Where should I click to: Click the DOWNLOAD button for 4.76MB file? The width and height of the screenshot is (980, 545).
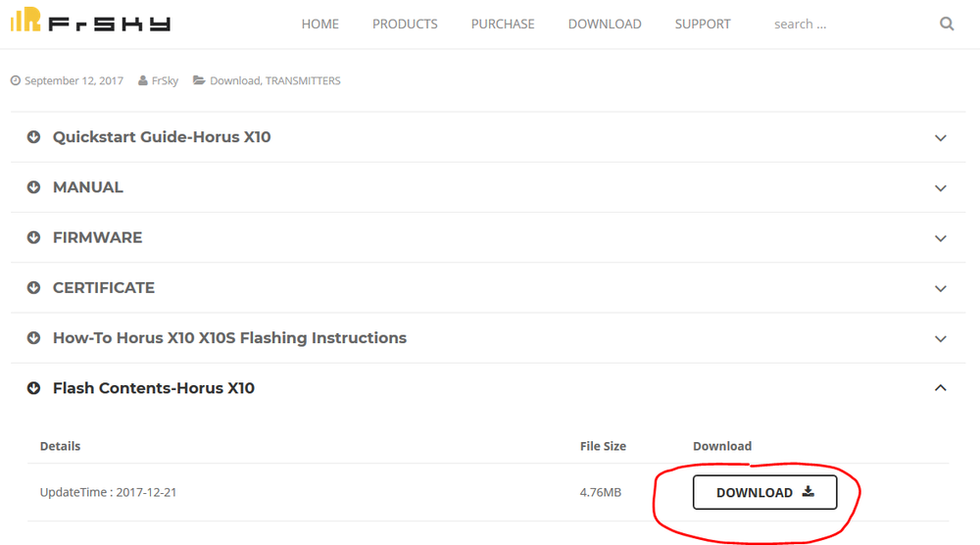[764, 492]
